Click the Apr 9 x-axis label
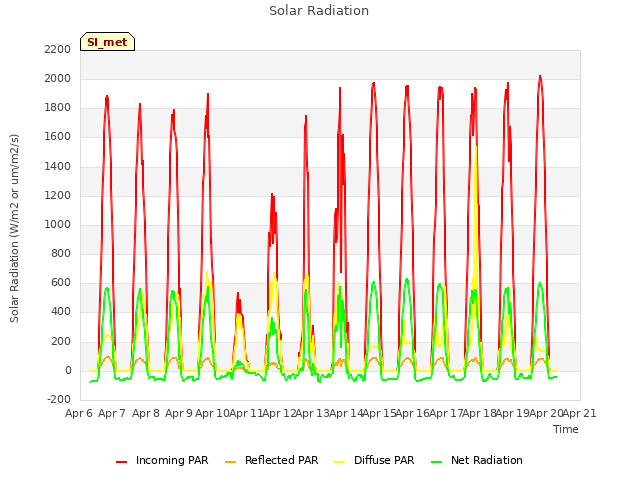The width and height of the screenshot is (640, 480). click(179, 413)
